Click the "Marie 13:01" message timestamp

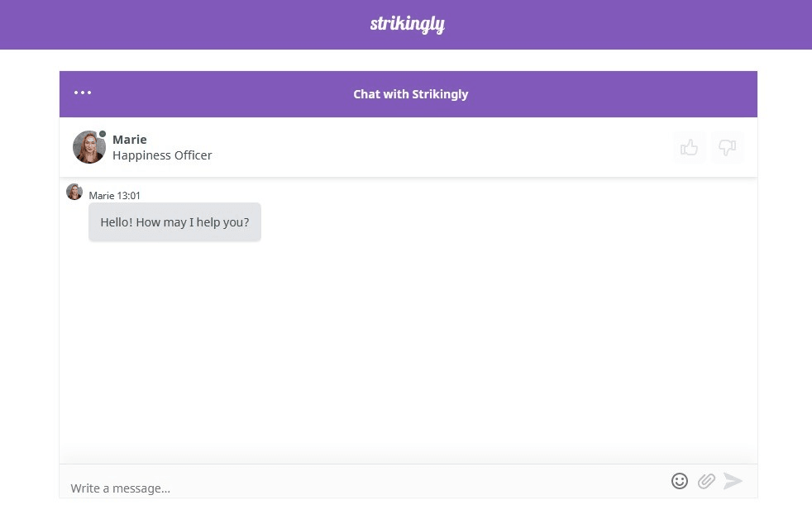tap(115, 196)
